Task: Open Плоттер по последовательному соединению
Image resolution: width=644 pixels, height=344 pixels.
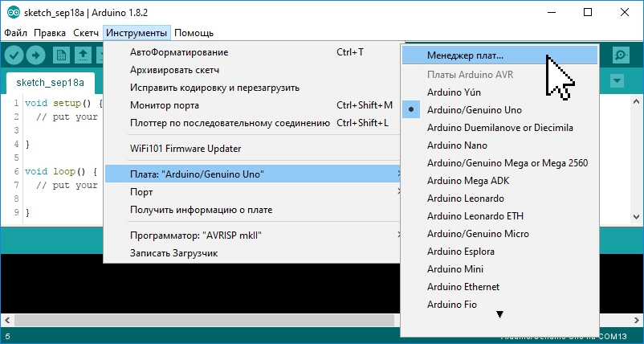Action: tap(252, 123)
